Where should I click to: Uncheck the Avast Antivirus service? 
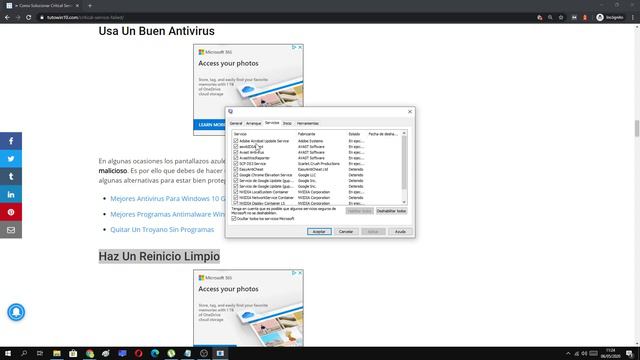tap(236, 152)
